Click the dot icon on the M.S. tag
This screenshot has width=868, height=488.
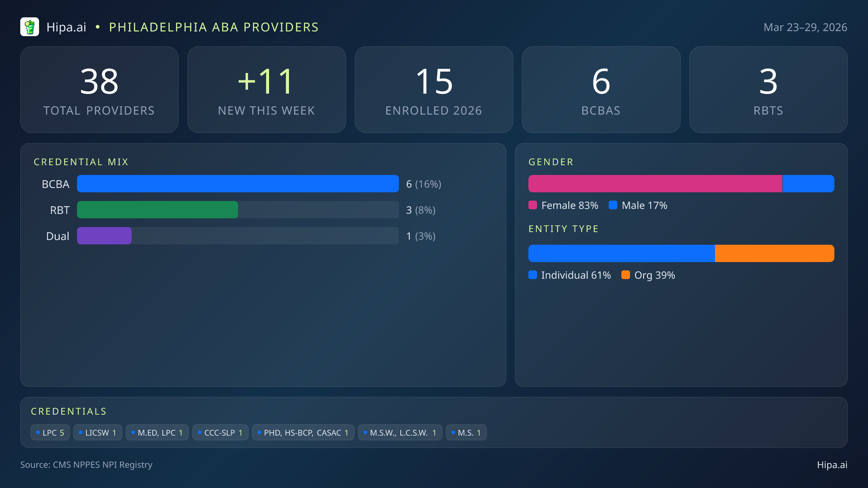point(454,432)
